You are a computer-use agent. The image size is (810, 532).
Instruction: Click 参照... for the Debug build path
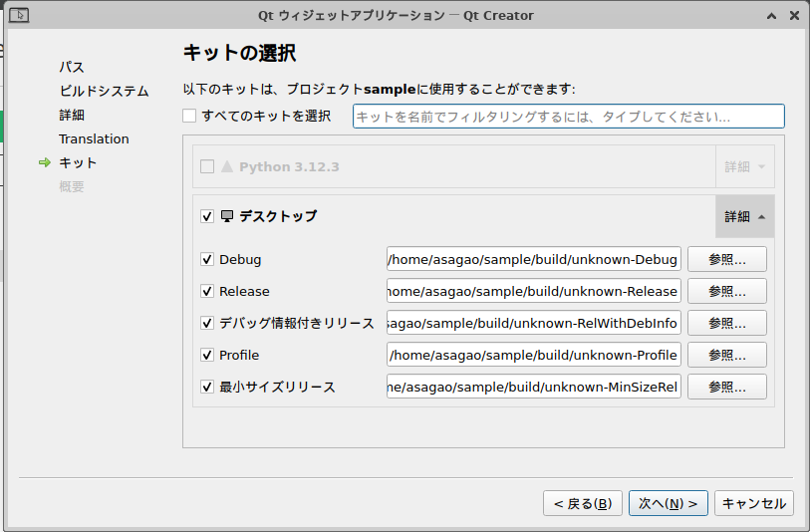727,259
